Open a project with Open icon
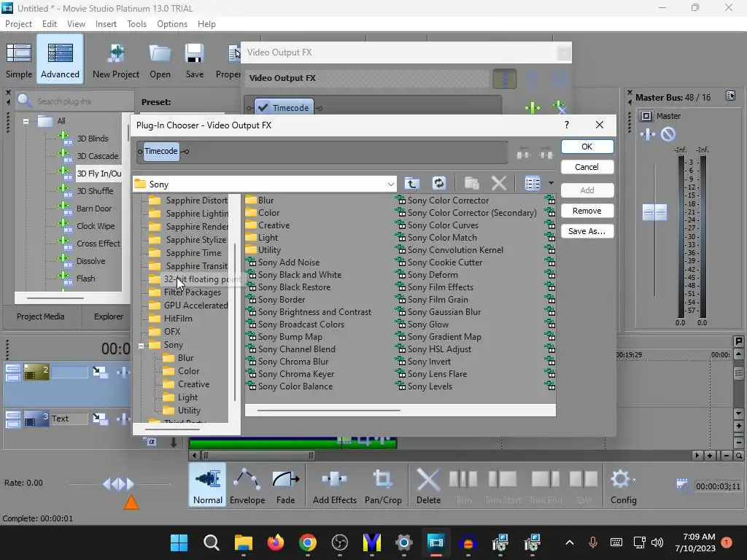 pyautogui.click(x=160, y=60)
